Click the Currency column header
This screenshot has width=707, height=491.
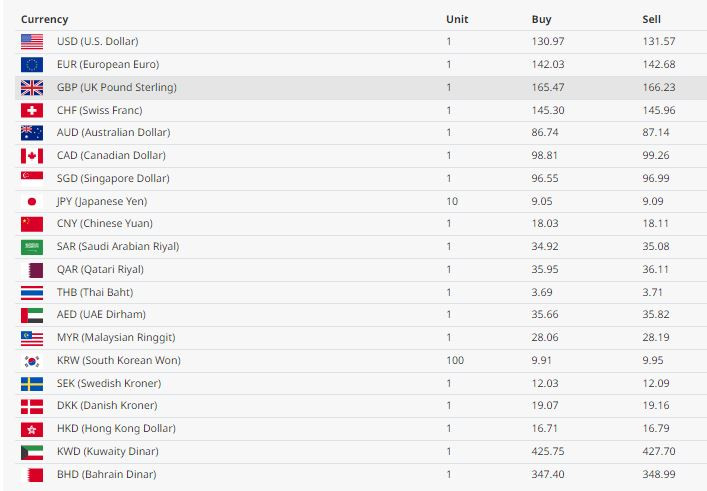click(45, 19)
